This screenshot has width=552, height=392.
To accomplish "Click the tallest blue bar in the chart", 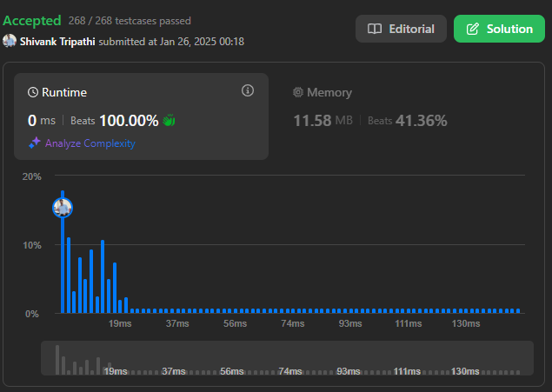I will [63, 251].
